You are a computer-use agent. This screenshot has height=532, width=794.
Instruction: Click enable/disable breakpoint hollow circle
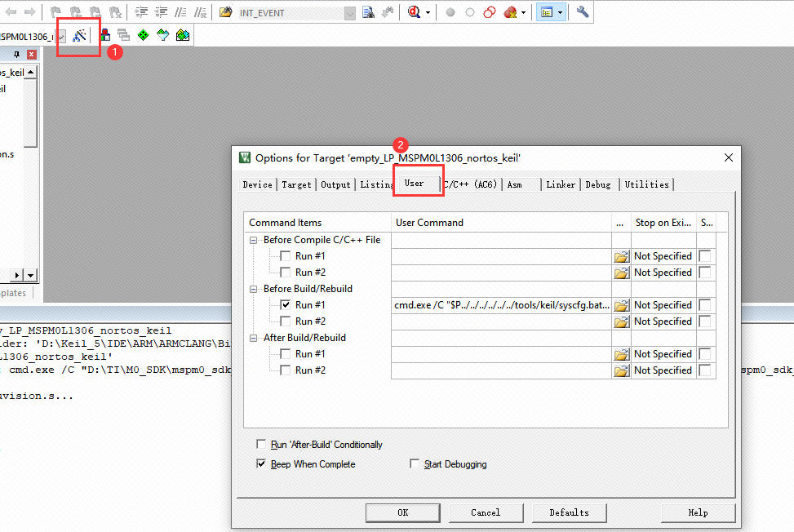point(470,13)
